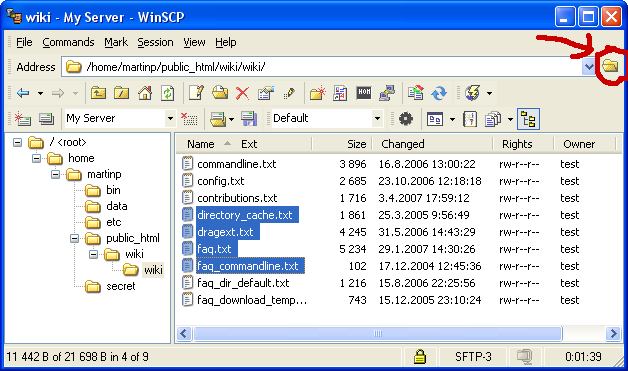Open the dropdown beside the stacked folders icon
The image size is (628, 371).
[x=231, y=119]
